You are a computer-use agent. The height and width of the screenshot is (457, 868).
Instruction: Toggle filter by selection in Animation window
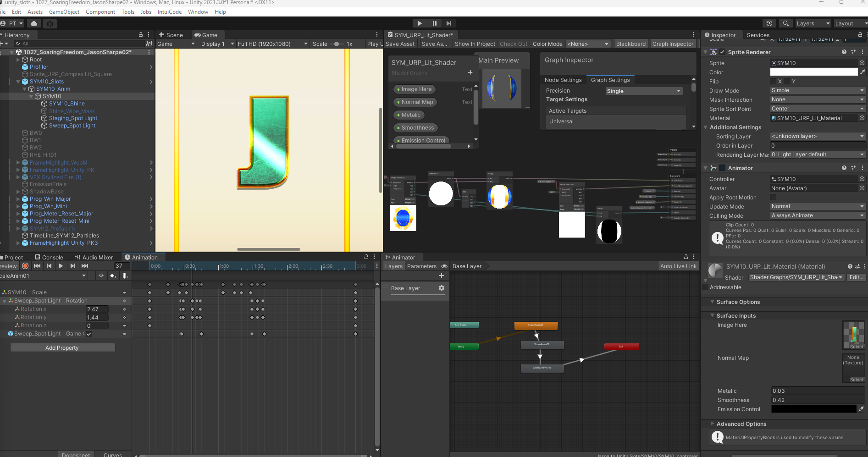pyautogui.click(x=101, y=275)
